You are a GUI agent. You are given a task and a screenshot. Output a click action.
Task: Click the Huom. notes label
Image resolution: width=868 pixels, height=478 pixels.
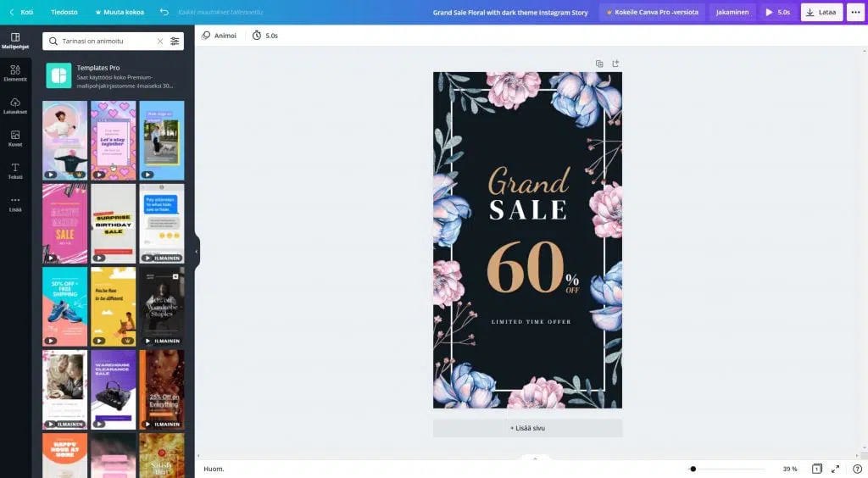214,470
